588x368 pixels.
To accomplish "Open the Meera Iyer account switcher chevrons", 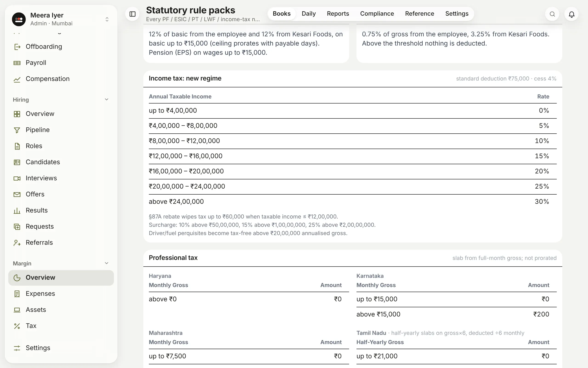I will tap(107, 19).
